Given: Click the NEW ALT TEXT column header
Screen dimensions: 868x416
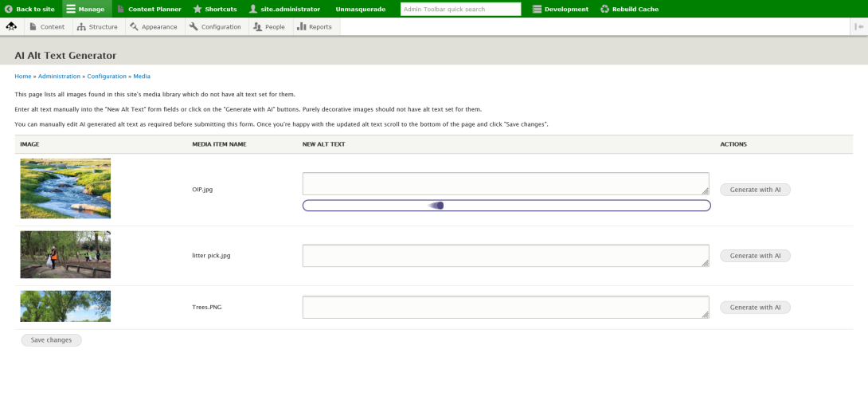Looking at the screenshot, I should click(324, 144).
